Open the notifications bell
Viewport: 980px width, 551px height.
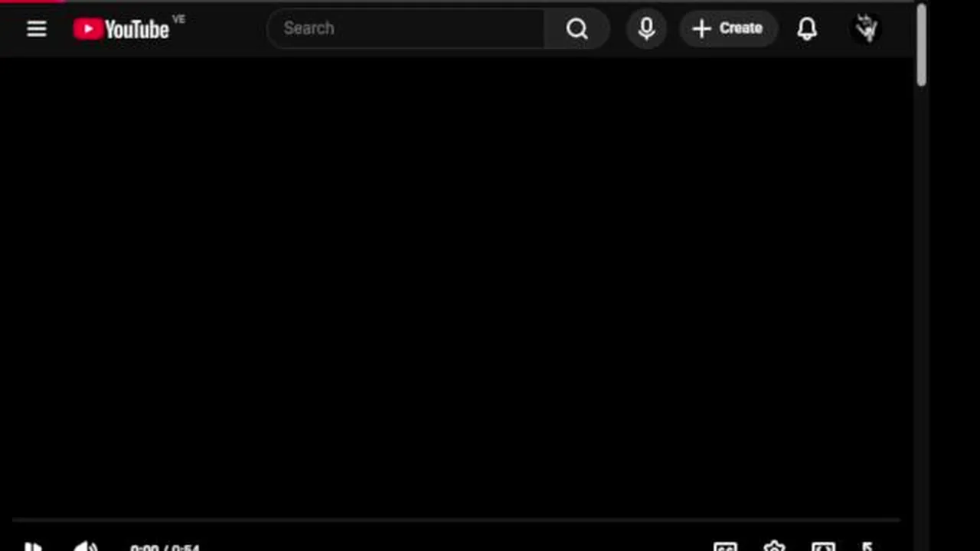pyautogui.click(x=807, y=29)
